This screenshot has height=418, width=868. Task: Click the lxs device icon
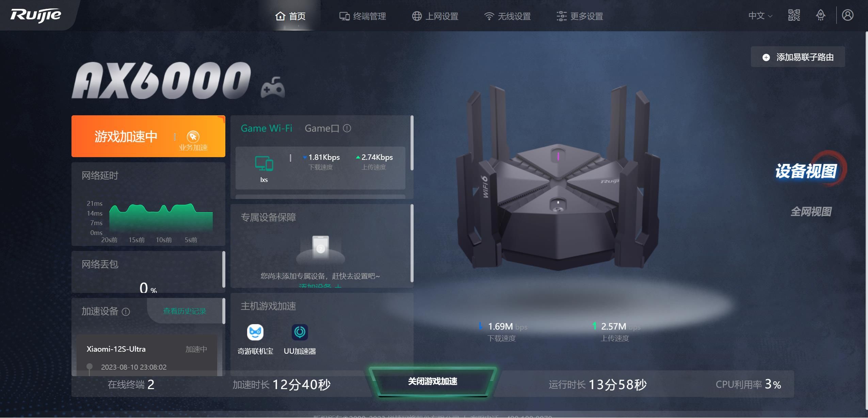264,164
